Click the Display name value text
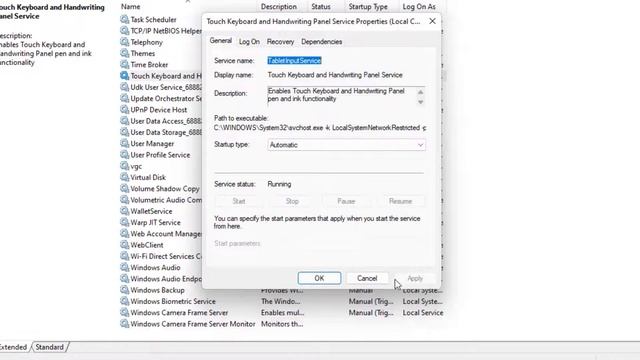This screenshot has height=360, width=640. click(x=335, y=75)
